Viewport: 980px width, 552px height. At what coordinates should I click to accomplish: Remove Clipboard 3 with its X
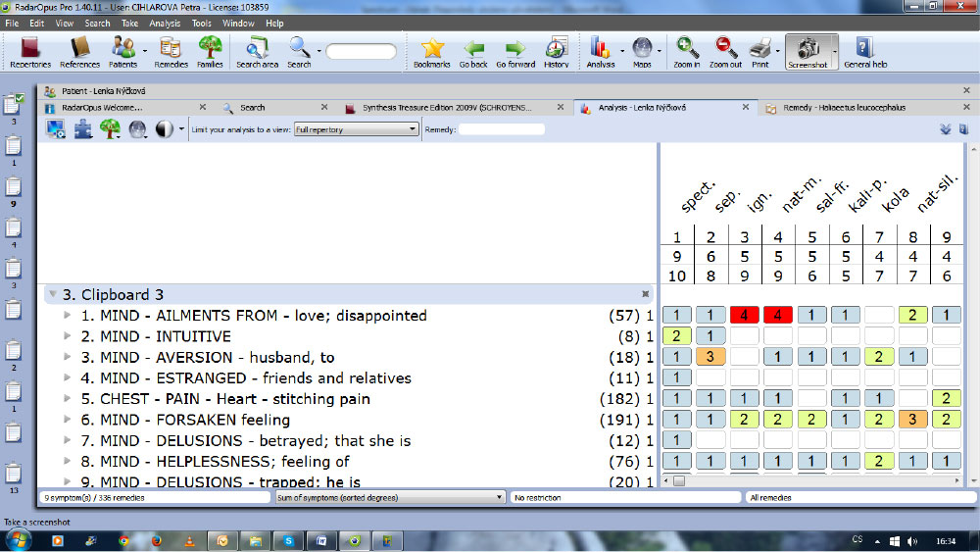click(646, 294)
